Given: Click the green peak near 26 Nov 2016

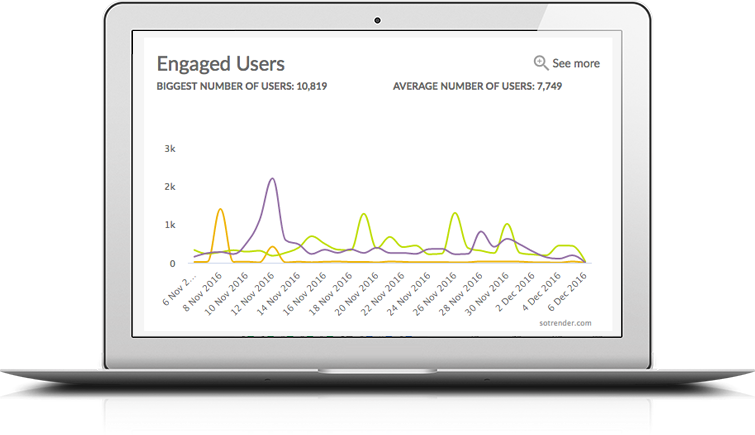Looking at the screenshot, I should click(x=455, y=213).
